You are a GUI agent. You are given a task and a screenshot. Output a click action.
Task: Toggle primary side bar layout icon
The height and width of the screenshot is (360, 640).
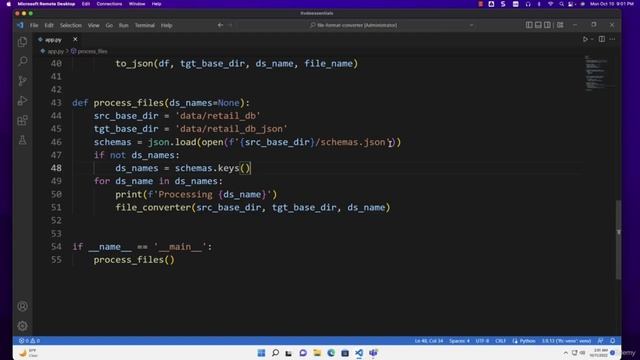[x=529, y=25]
